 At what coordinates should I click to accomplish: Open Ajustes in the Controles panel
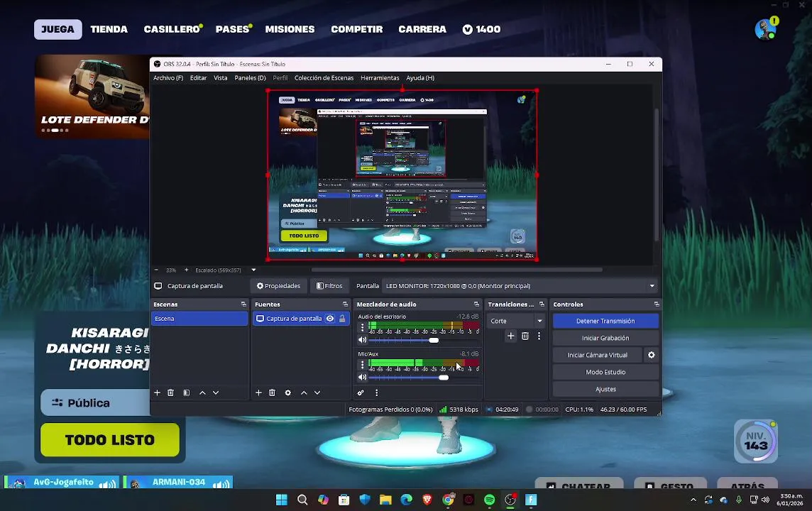[605, 390]
